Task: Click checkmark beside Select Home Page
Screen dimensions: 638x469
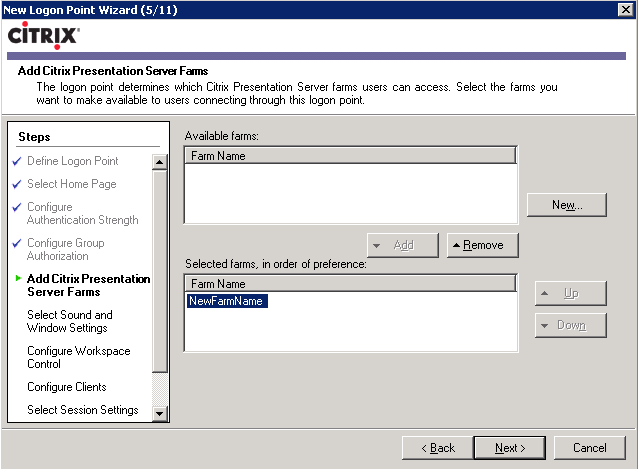Action: click(x=17, y=184)
